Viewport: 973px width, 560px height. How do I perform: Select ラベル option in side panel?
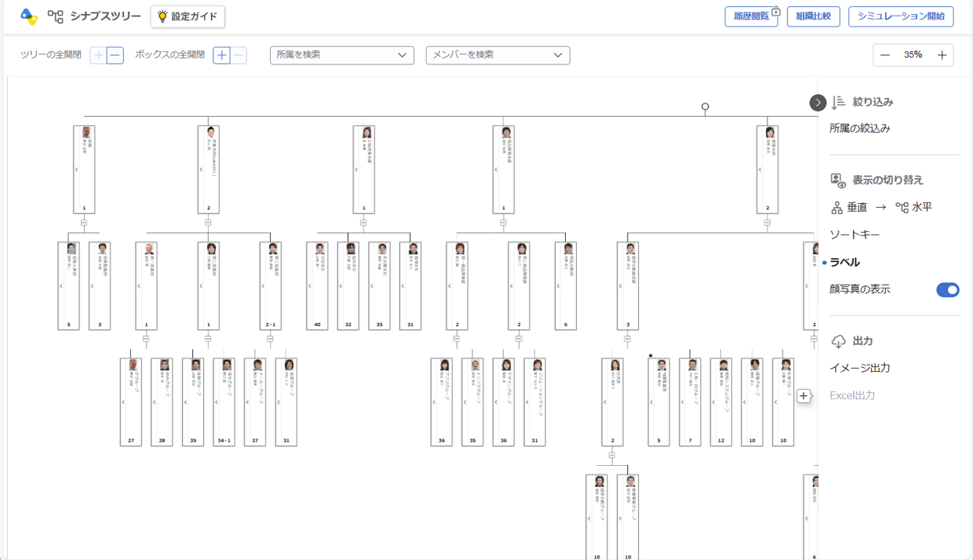[x=845, y=263]
